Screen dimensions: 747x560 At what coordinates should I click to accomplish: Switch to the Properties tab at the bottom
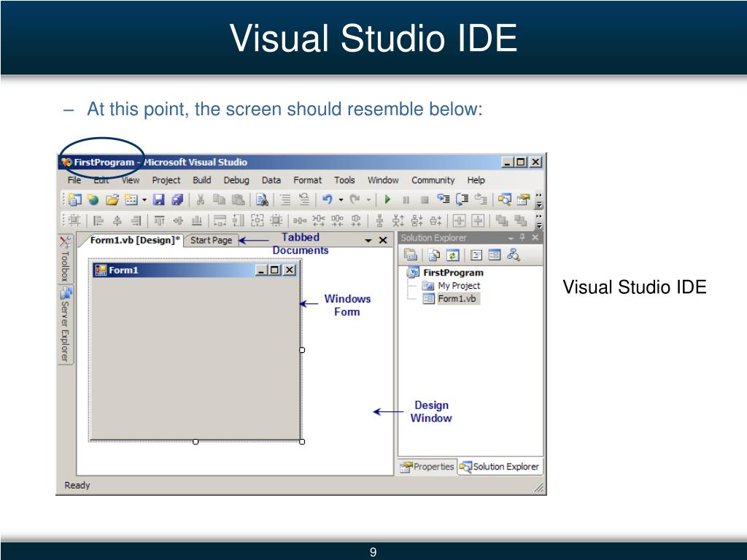click(427, 467)
